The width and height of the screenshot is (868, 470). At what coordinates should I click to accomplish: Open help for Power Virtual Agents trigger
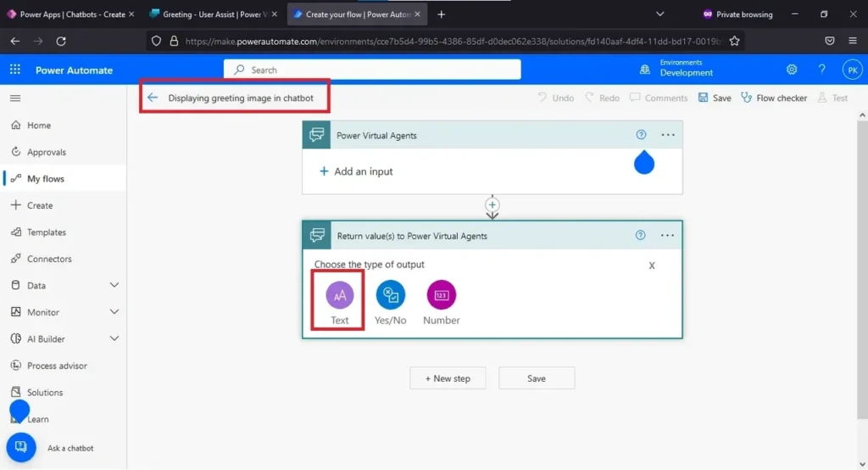(641, 135)
